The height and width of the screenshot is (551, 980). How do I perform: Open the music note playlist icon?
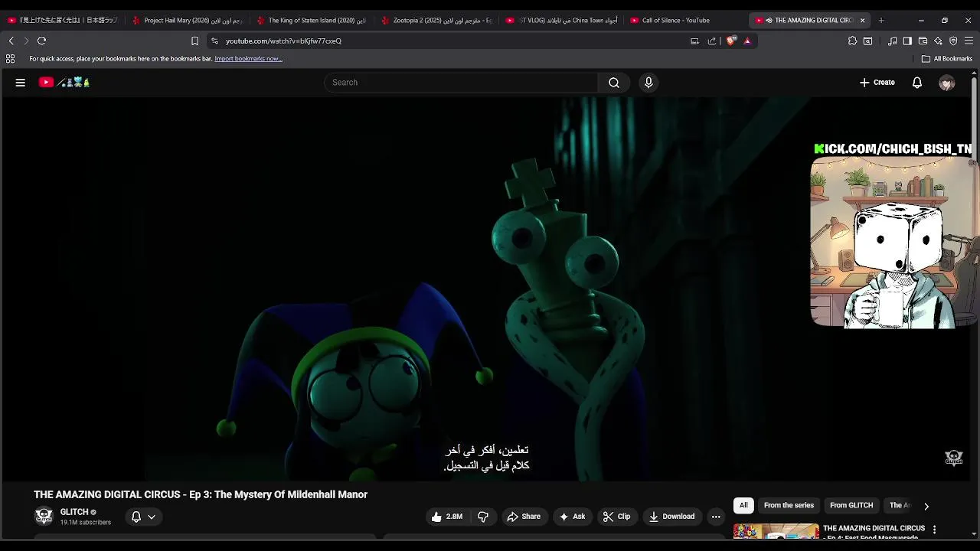(892, 41)
